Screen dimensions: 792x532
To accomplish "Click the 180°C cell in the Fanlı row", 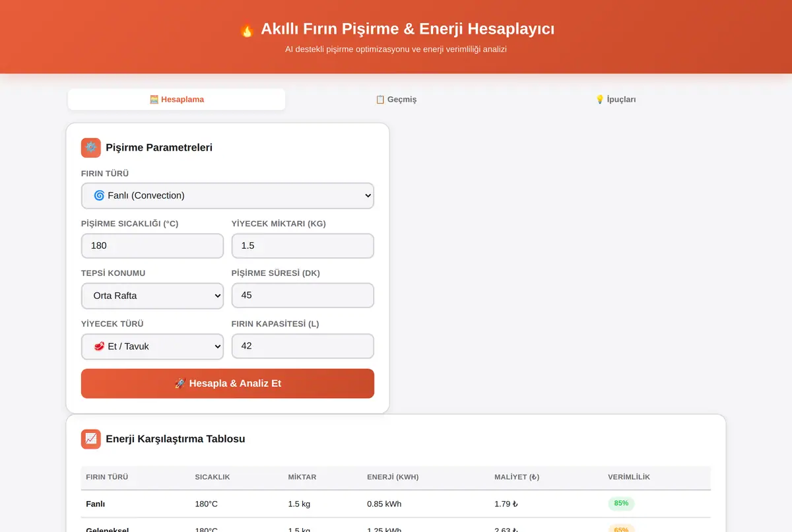I will [x=207, y=504].
